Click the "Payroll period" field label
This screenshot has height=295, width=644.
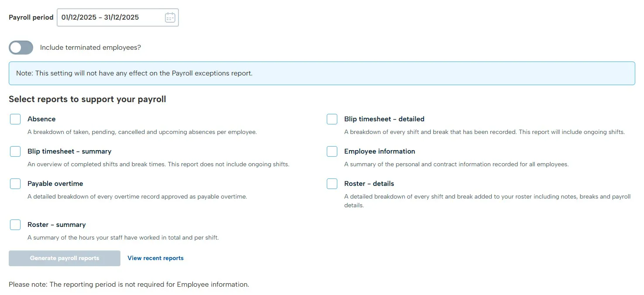point(31,17)
